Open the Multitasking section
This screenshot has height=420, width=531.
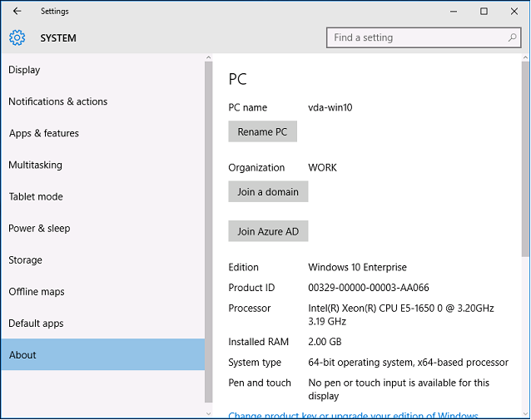35,165
